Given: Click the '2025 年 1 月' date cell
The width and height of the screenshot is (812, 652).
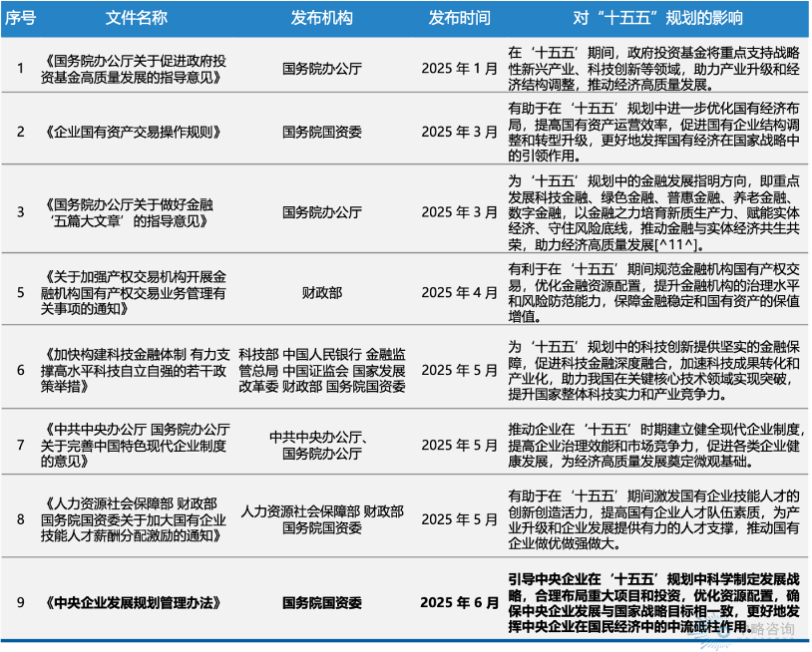Looking at the screenshot, I should [x=459, y=69].
